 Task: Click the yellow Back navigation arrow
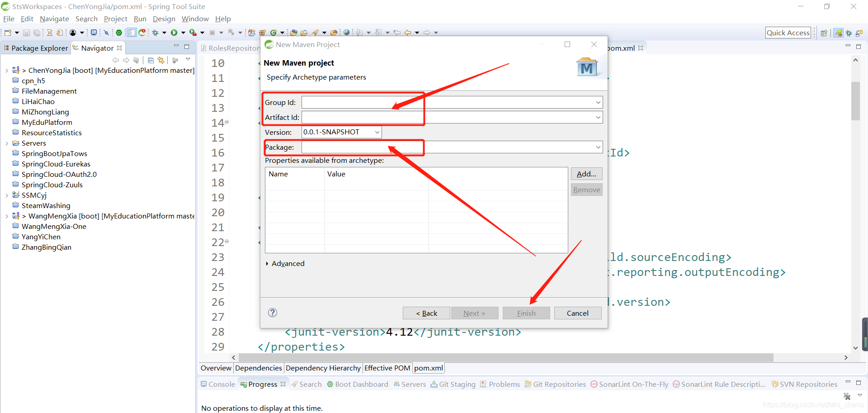[x=408, y=33]
